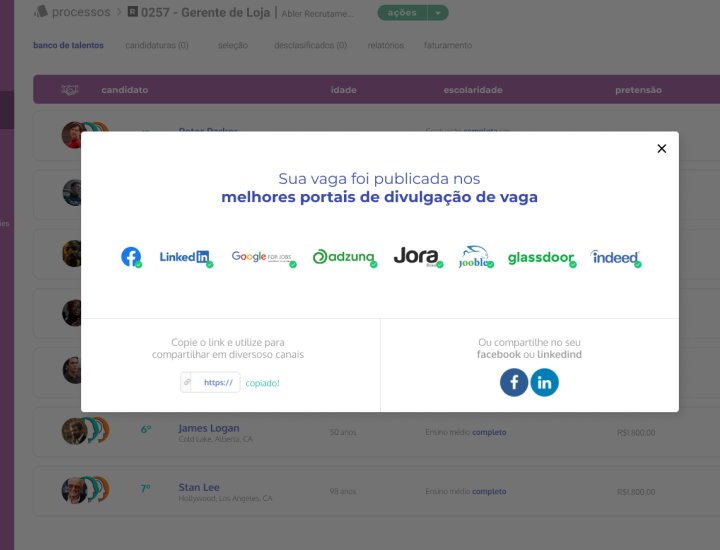Click Stan Lee Ensino médio completo

(x=466, y=491)
